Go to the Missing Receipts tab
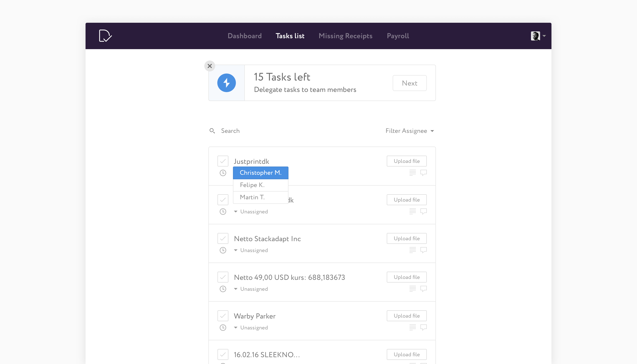This screenshot has height=364, width=637. click(x=346, y=36)
